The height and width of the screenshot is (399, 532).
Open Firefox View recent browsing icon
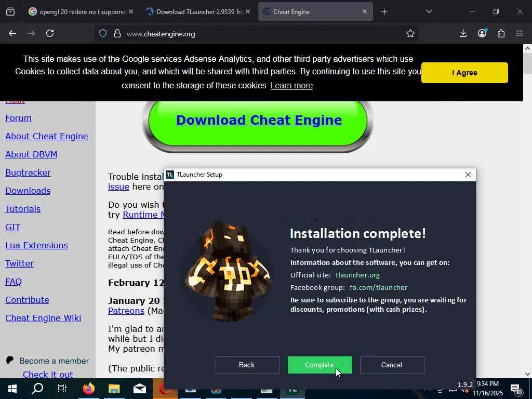coord(10,12)
